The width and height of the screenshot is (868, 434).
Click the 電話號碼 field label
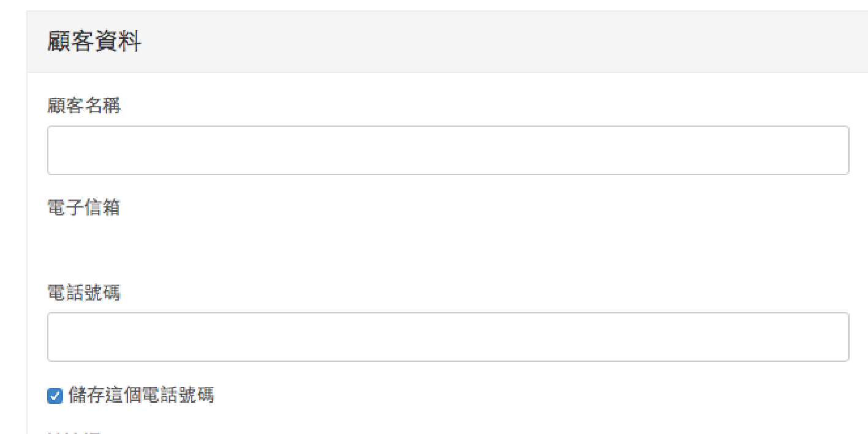tap(84, 293)
